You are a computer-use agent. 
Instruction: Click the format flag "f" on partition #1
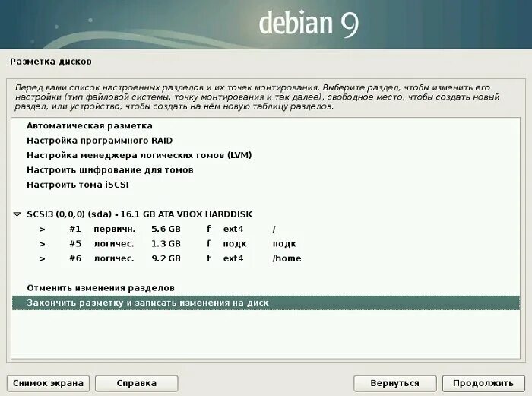tap(208, 229)
